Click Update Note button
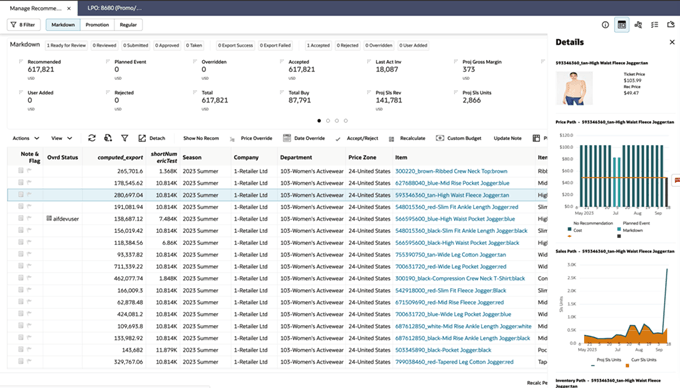 pos(507,138)
